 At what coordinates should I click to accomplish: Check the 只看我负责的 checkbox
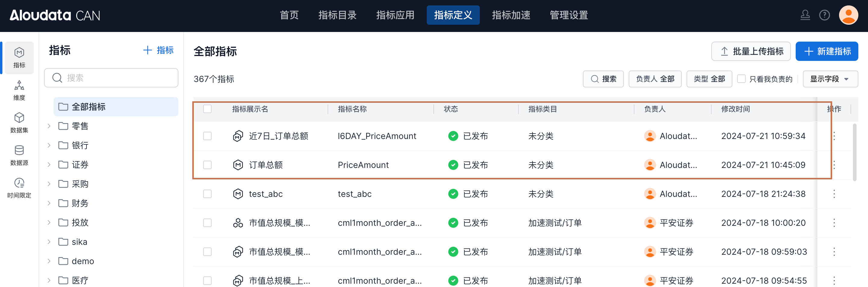tap(741, 79)
